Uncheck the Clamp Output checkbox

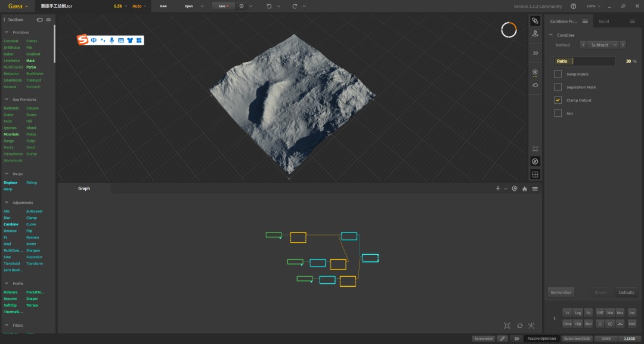pyautogui.click(x=558, y=100)
